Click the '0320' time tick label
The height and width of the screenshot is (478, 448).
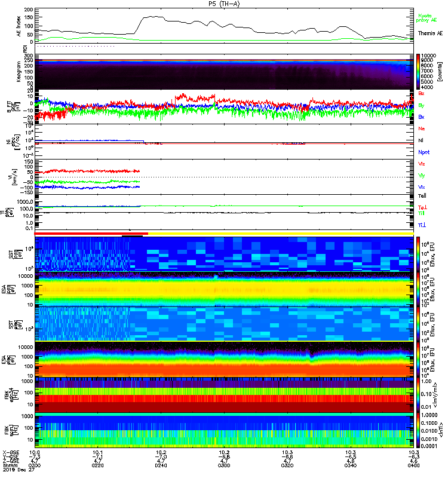point(287,465)
